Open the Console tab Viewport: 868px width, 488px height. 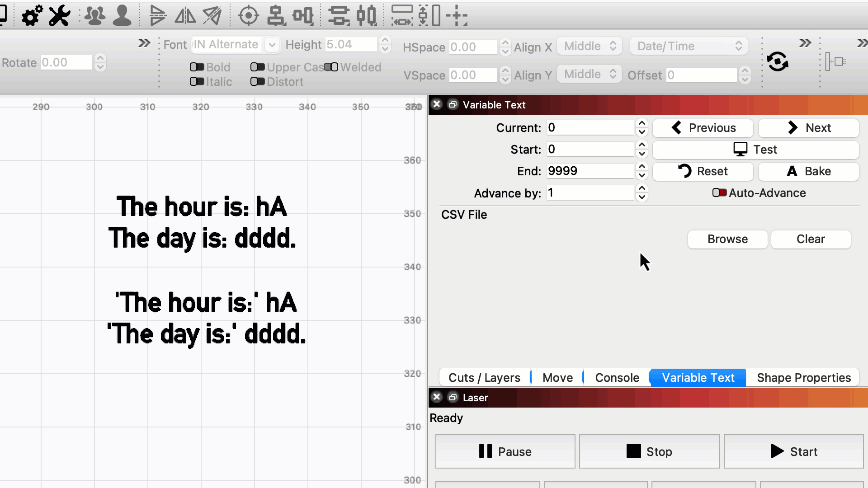tap(617, 377)
